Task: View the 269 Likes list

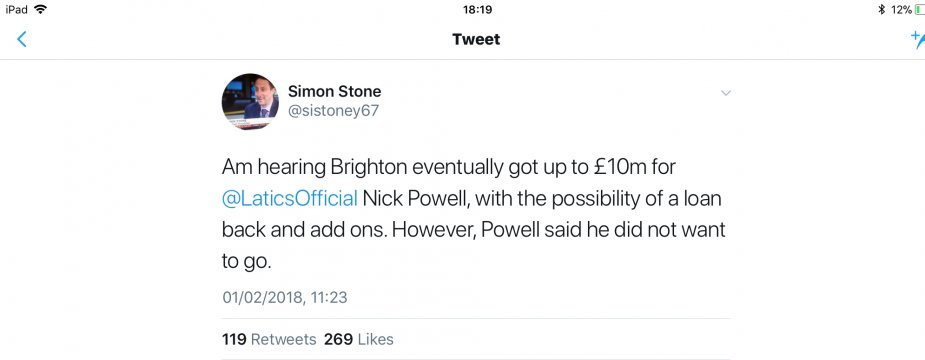Action: coord(359,339)
